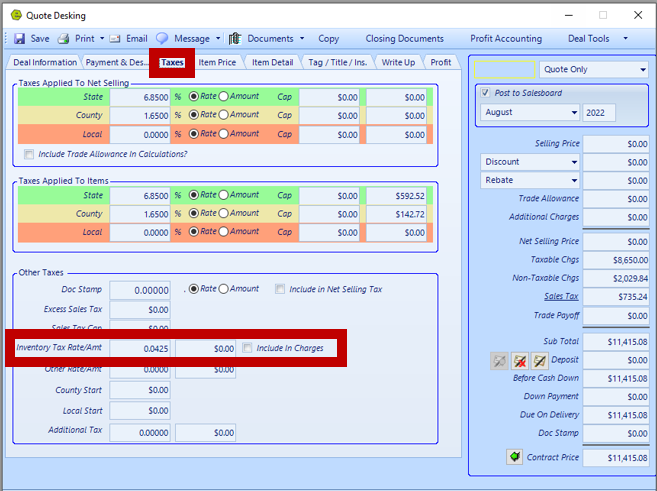Image resolution: width=657 pixels, height=491 pixels.
Task: Click Profit Accounting button
Action: pos(506,39)
